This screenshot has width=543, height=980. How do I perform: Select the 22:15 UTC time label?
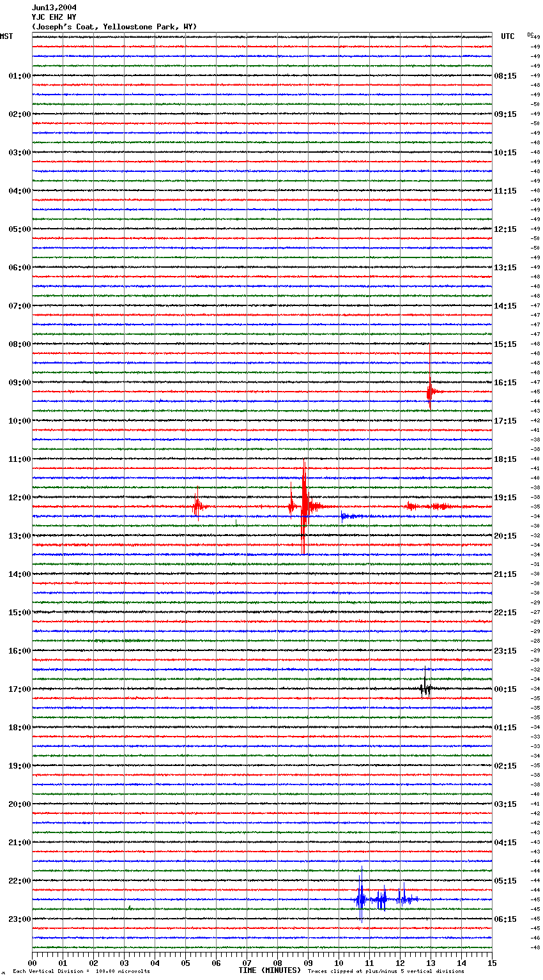coord(505,613)
